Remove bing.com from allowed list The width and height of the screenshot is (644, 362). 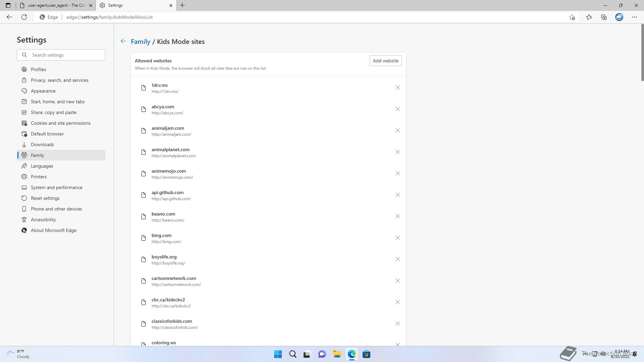point(397,238)
